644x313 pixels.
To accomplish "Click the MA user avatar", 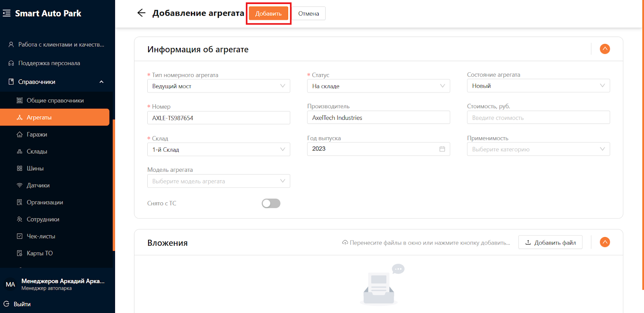I will pos(10,284).
